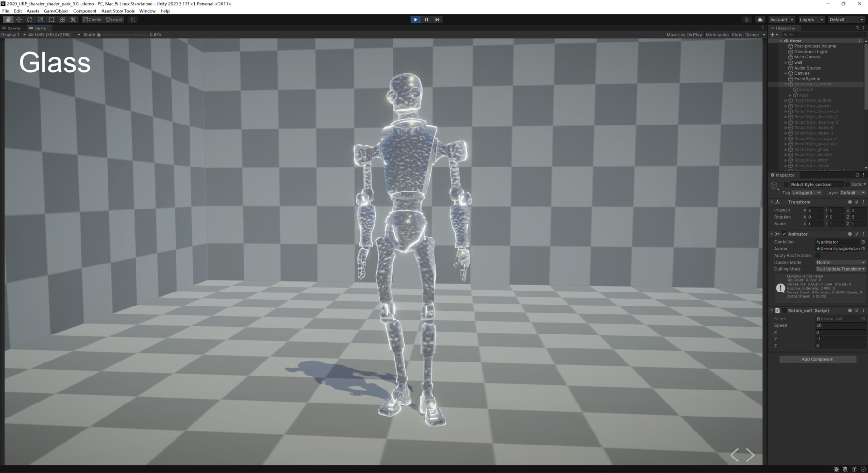This screenshot has width=868, height=473.
Task: Click the Pause button
Action: click(426, 20)
